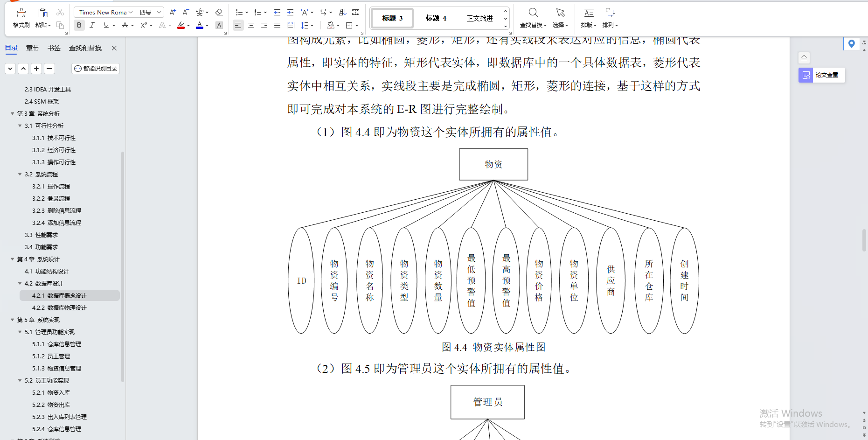868x440 pixels.
Task: Switch to the 章节 sections tab
Action: (32, 48)
